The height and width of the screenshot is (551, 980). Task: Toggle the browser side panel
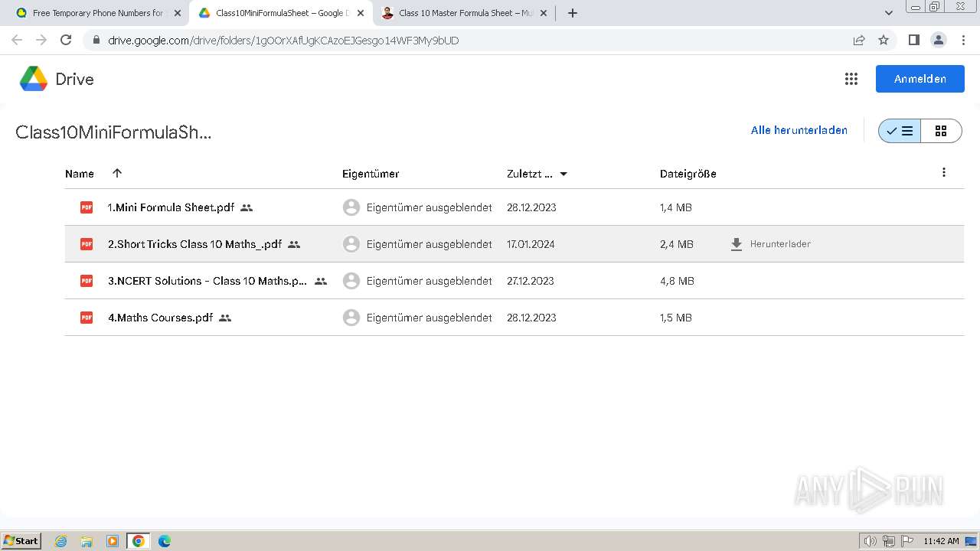click(913, 40)
